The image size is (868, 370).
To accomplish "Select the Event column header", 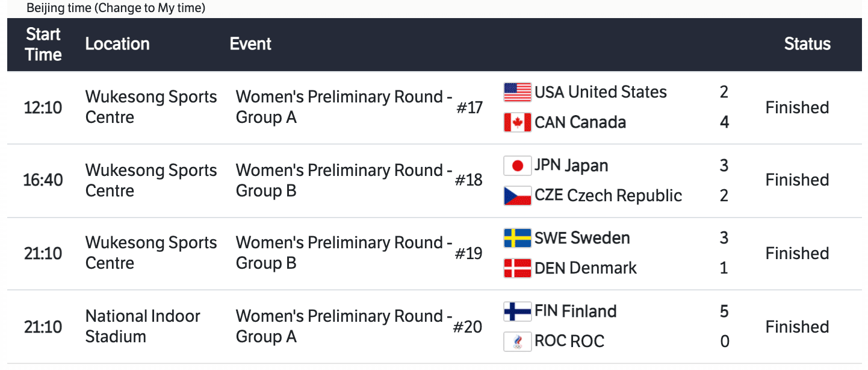I will pos(250,44).
